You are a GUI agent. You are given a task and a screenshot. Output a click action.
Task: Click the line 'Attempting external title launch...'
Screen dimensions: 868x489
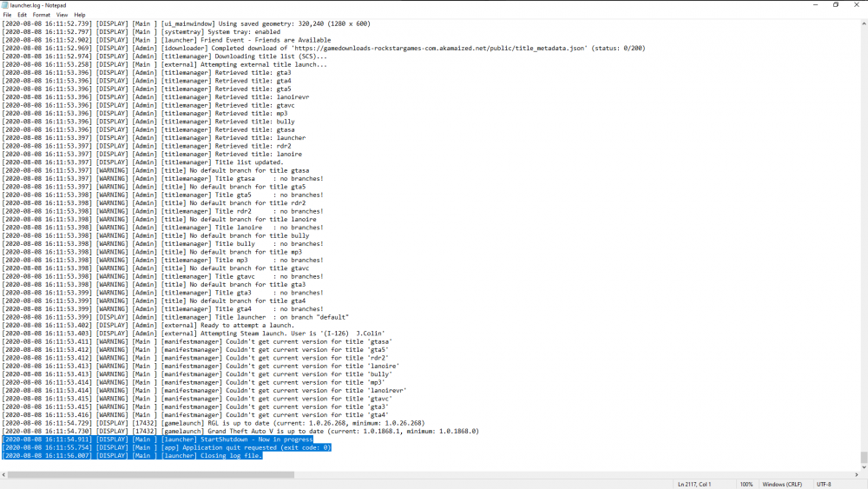pyautogui.click(x=164, y=64)
